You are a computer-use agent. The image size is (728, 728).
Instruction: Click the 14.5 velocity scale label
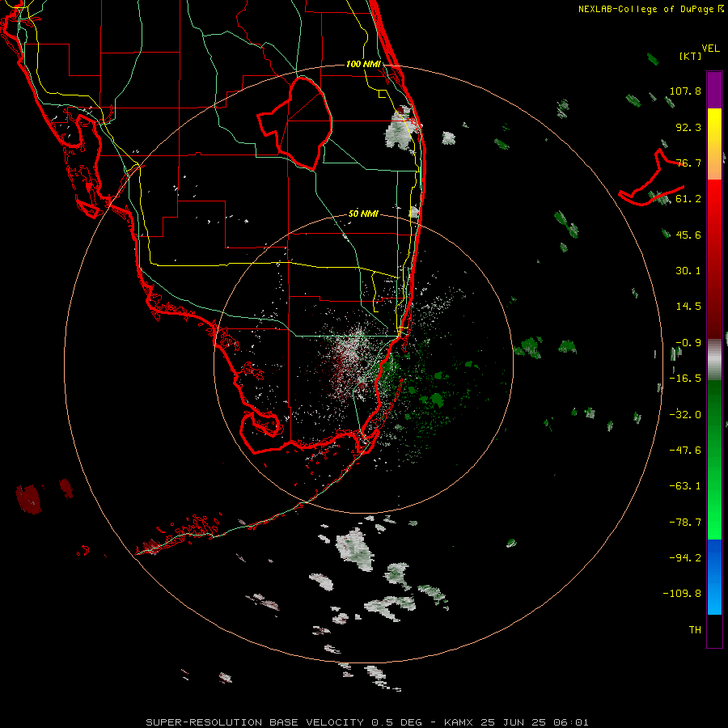point(688,307)
